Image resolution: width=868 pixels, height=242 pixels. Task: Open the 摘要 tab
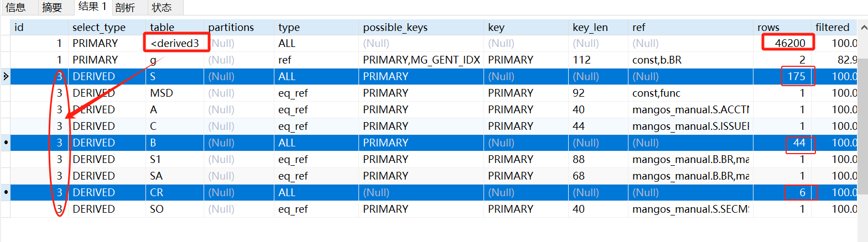pyautogui.click(x=52, y=7)
